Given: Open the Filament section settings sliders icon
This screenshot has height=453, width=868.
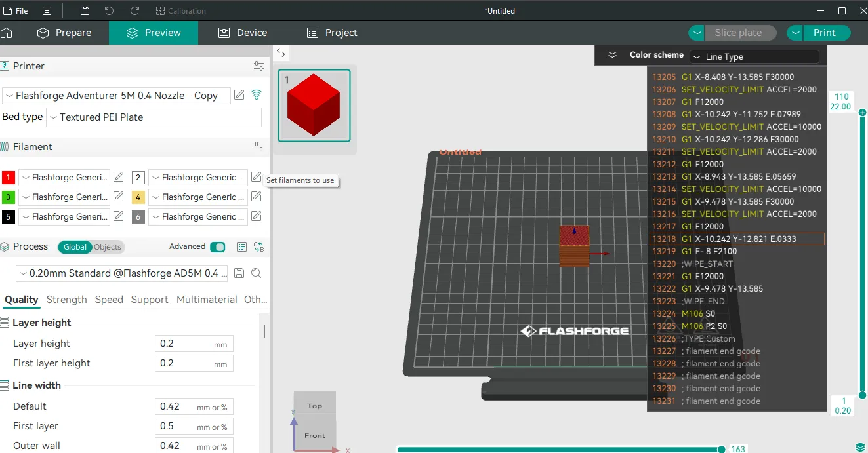Looking at the screenshot, I should (259, 147).
